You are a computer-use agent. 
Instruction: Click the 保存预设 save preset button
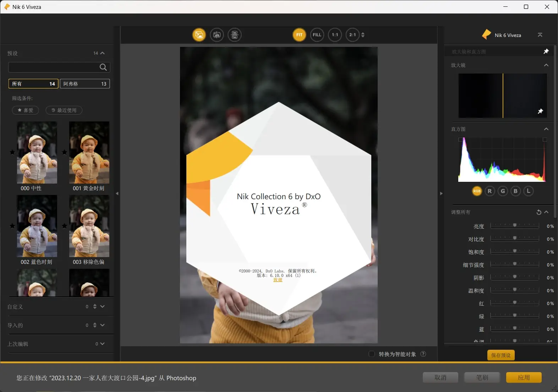pyautogui.click(x=501, y=355)
